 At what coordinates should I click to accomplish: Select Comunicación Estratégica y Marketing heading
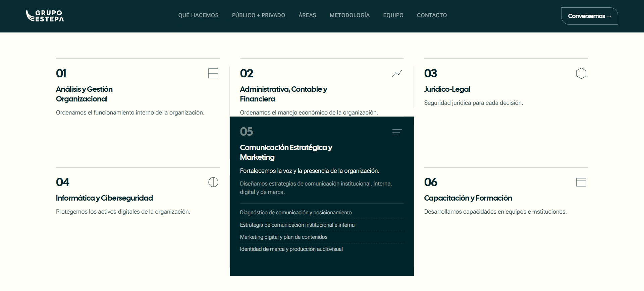[x=286, y=152]
